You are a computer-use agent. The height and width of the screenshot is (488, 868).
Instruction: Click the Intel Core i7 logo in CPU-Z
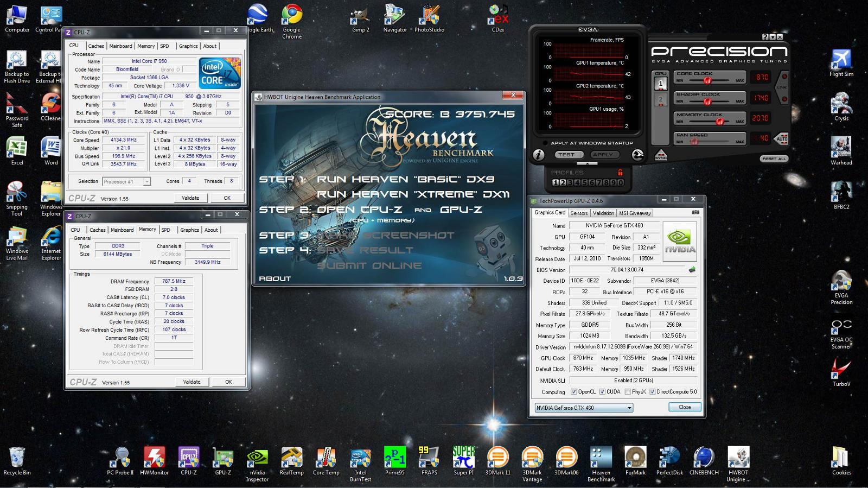click(220, 73)
